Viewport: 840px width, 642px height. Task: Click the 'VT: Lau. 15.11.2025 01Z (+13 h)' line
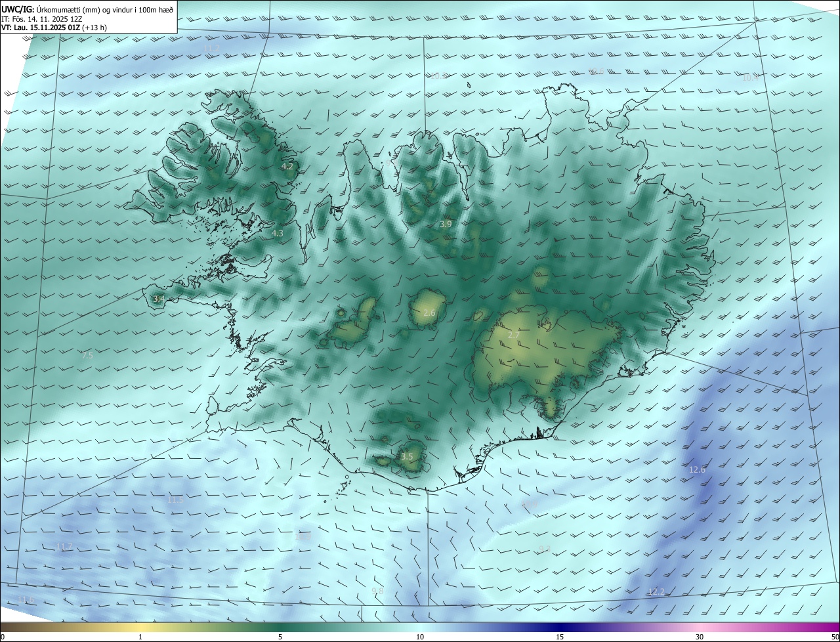[54, 28]
